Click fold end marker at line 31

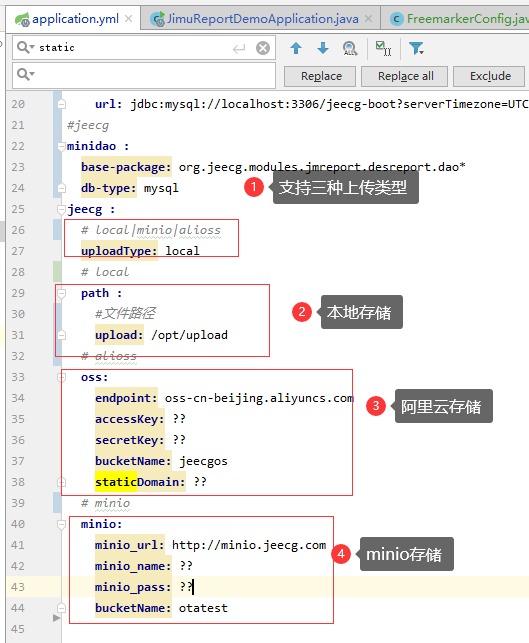point(62,335)
